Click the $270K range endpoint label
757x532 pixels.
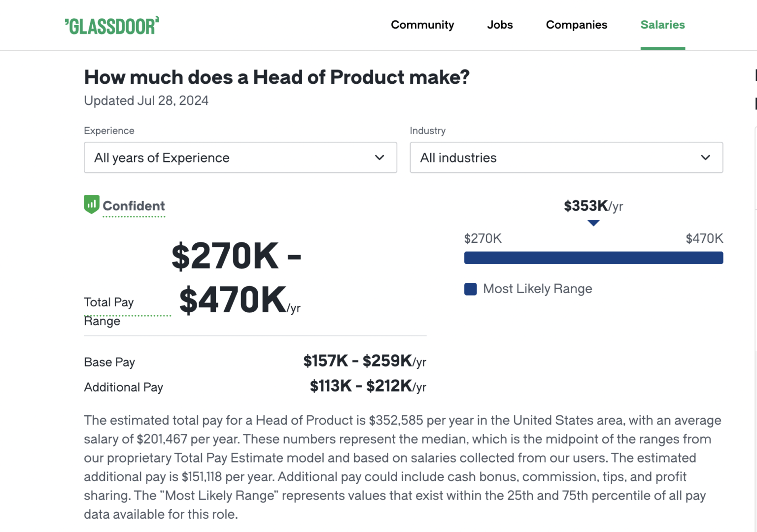tap(482, 238)
